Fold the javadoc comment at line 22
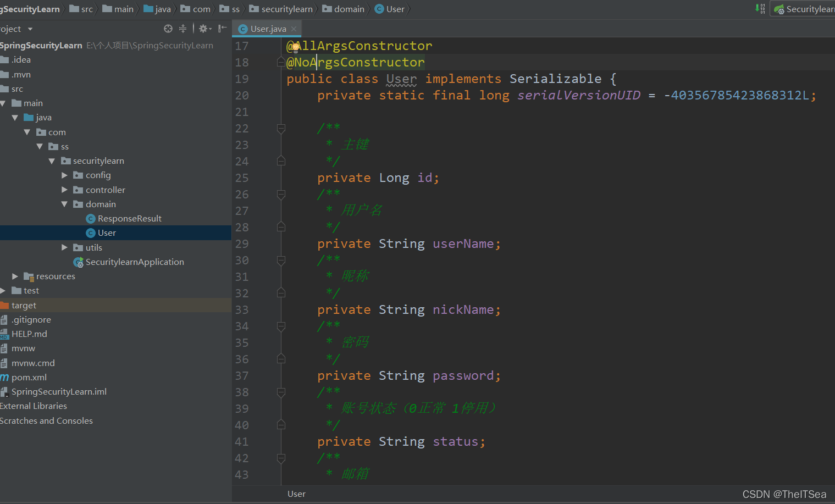Viewport: 835px width, 504px height. point(281,129)
